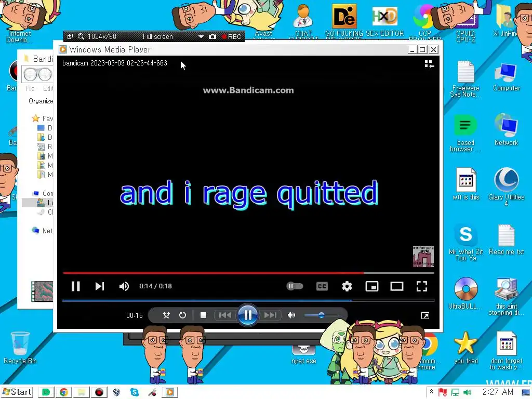532x399 pixels.
Task: Click the miniplayer icon in the video
Action: pyautogui.click(x=372, y=286)
